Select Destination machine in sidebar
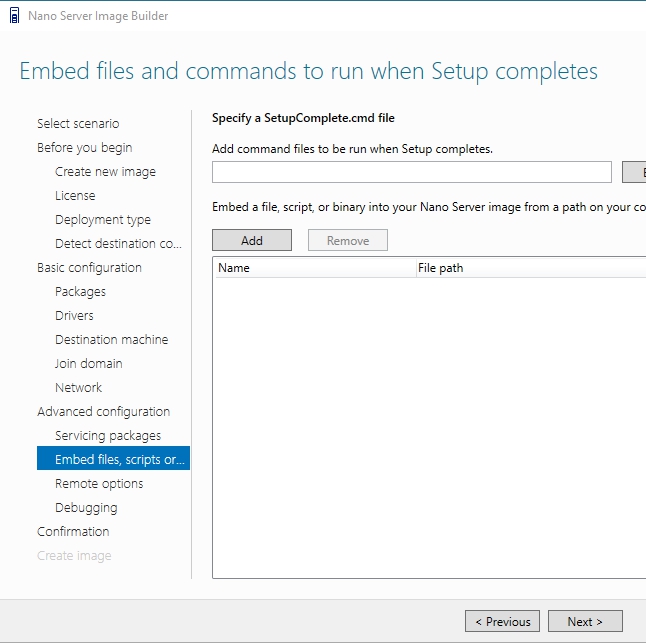Screen dimensions: 646x643 pyautogui.click(x=111, y=340)
